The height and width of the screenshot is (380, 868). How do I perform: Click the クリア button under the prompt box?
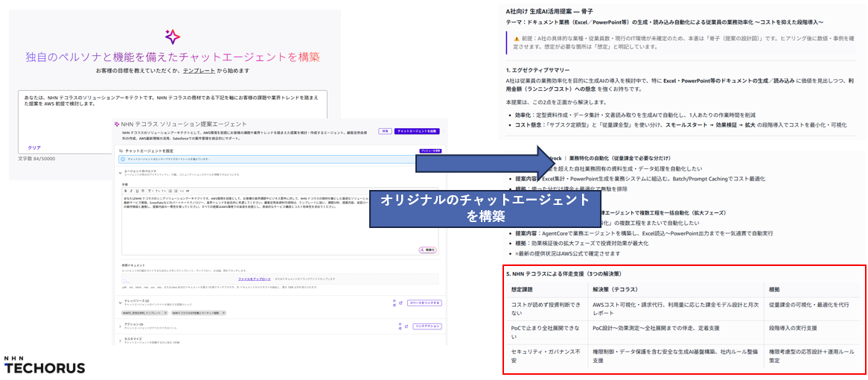[34, 148]
